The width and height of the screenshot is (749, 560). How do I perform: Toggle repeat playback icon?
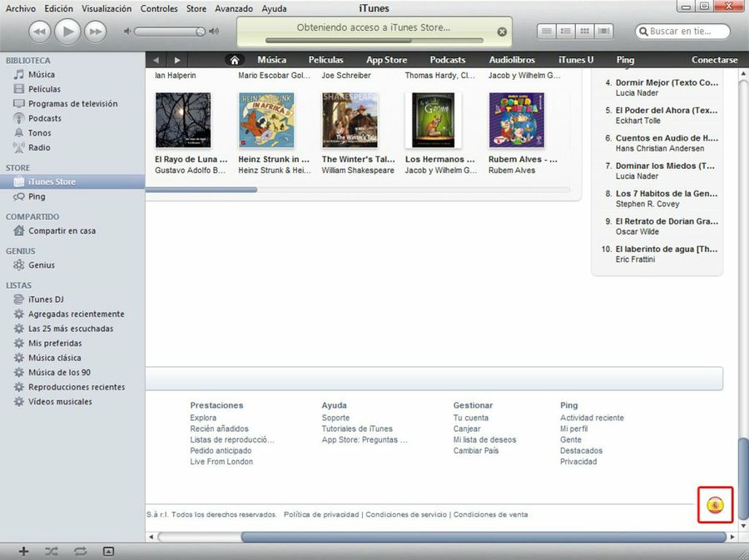click(80, 551)
